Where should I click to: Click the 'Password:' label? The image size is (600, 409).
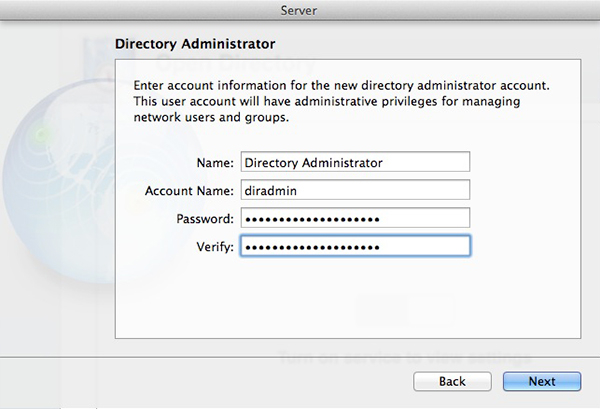pos(205,219)
